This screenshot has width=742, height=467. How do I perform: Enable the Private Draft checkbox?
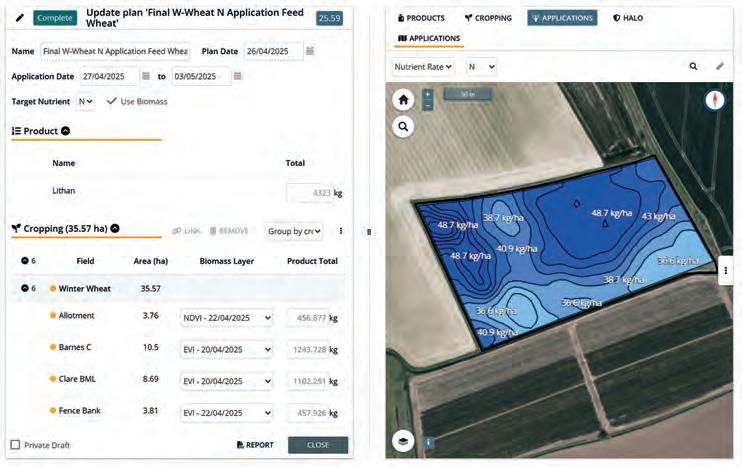coord(15,445)
